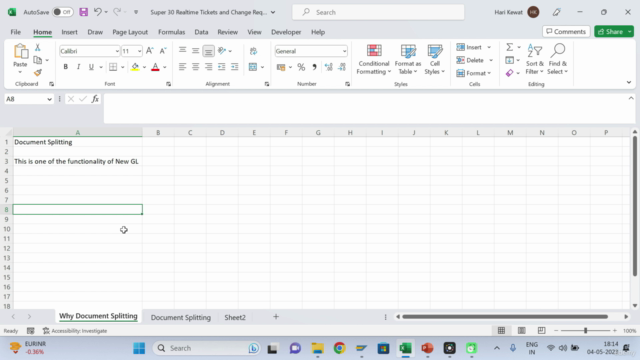
Task: Select cell A3 with New GL text
Action: click(78, 161)
